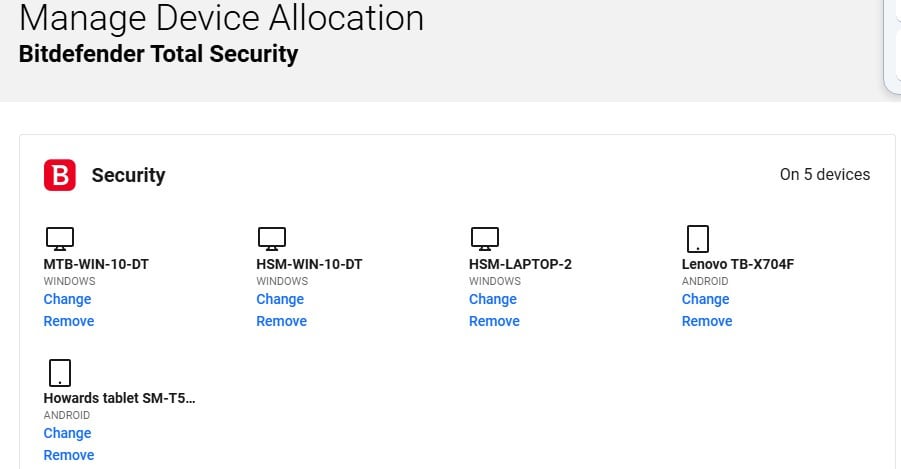901x469 pixels.
Task: Click the tablet icon above Howards tablet
Action: point(60,373)
